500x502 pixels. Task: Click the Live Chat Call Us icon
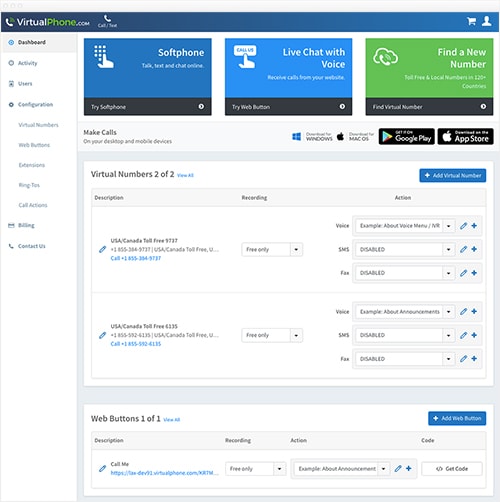(x=245, y=57)
